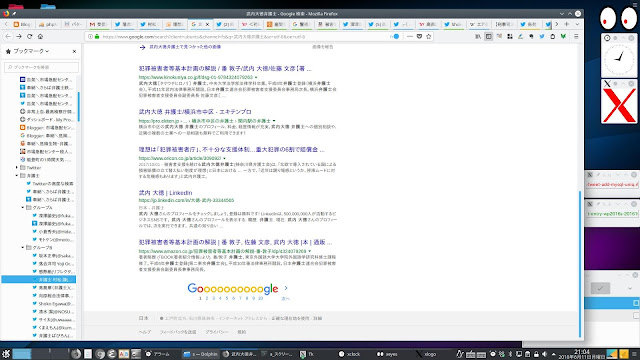The width and height of the screenshot is (640, 360).
Task: List all tabs dropdown arrow
Action: (x=577, y=24)
